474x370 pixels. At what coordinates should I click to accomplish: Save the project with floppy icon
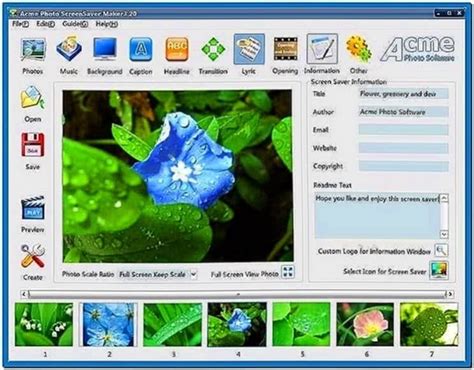[x=33, y=145]
